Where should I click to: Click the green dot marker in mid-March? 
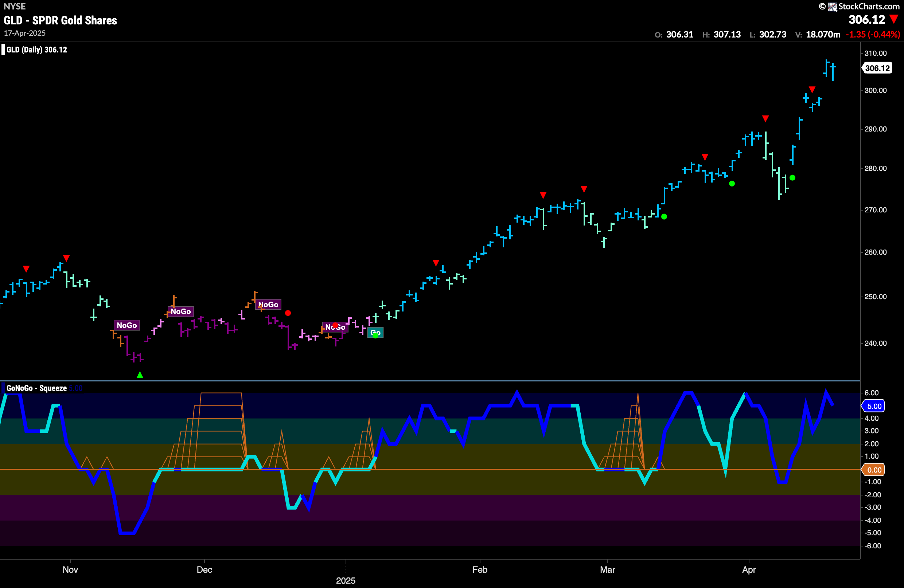(x=664, y=217)
